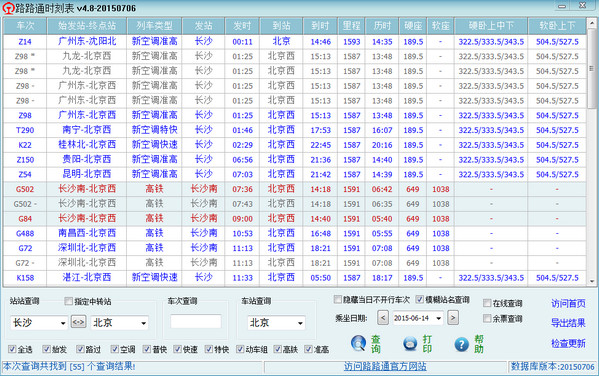Open 帮助 help question-mark icon
This screenshot has height=376, width=599.
[461, 344]
